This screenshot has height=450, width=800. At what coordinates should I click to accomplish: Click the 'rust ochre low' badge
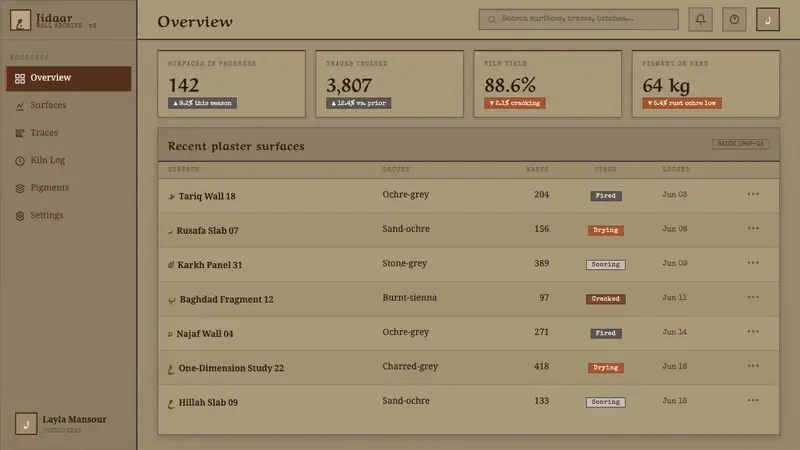click(x=682, y=103)
